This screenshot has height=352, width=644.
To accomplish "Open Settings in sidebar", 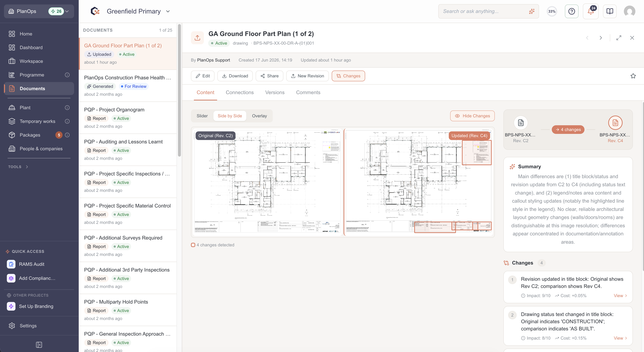I will click(x=39, y=326).
